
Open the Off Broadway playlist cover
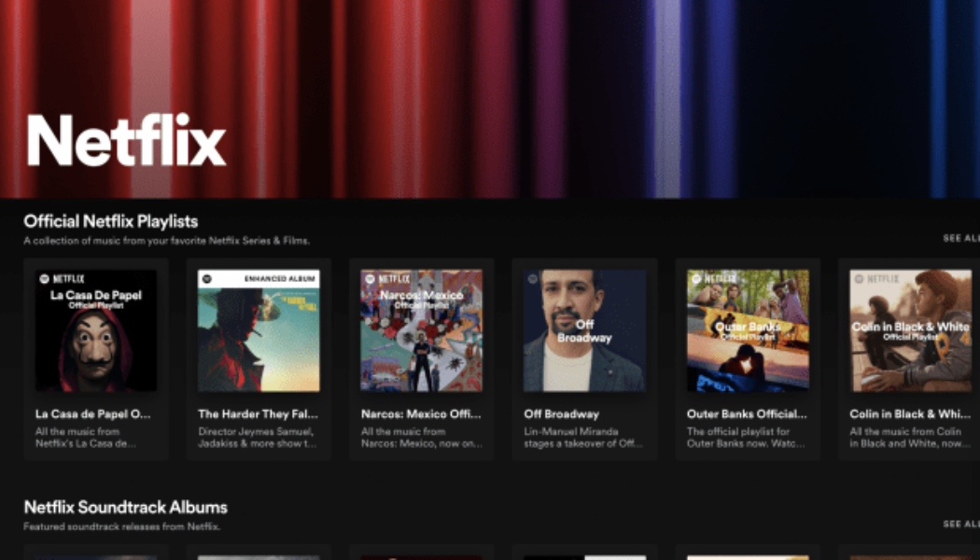[584, 330]
